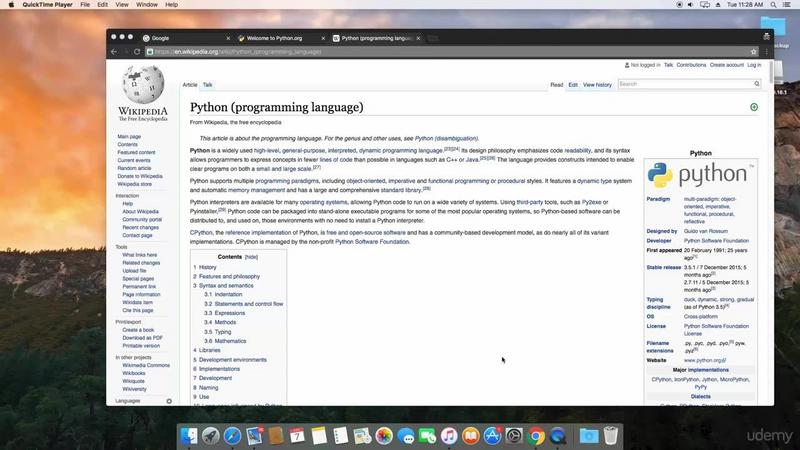Hide the Contents table with the hide link

(251, 257)
